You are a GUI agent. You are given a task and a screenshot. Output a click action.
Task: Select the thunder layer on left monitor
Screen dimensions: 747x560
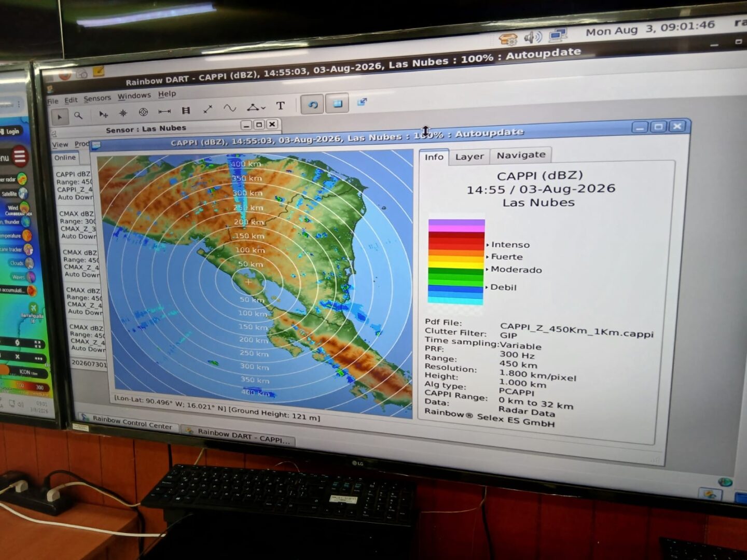point(16,222)
